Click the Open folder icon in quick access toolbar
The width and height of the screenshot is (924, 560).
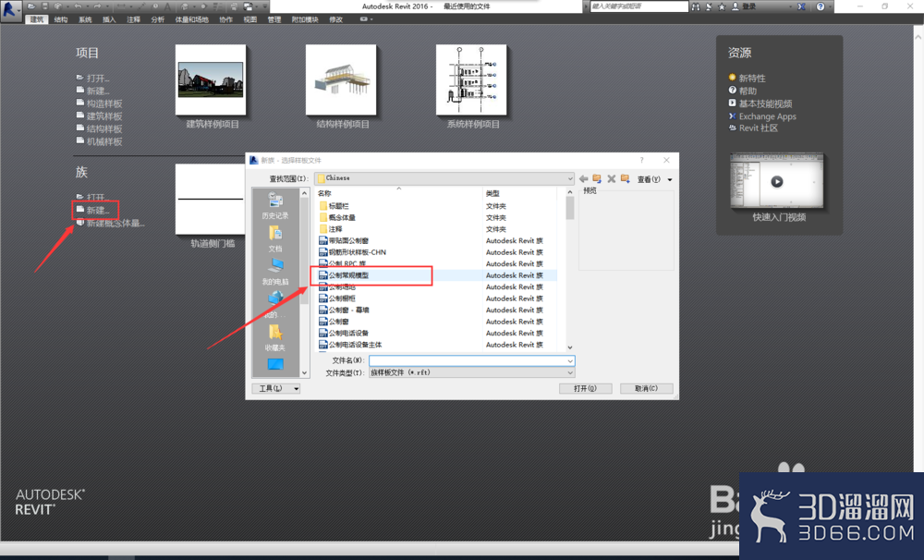[x=31, y=6]
